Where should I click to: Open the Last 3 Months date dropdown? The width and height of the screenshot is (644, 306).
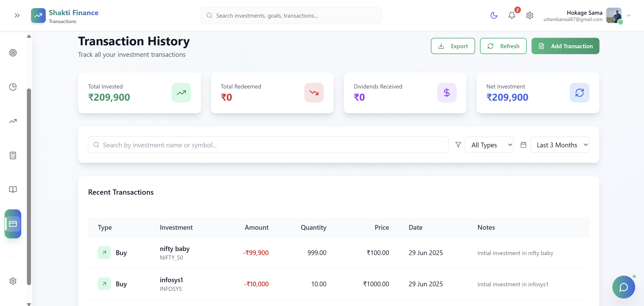point(560,145)
